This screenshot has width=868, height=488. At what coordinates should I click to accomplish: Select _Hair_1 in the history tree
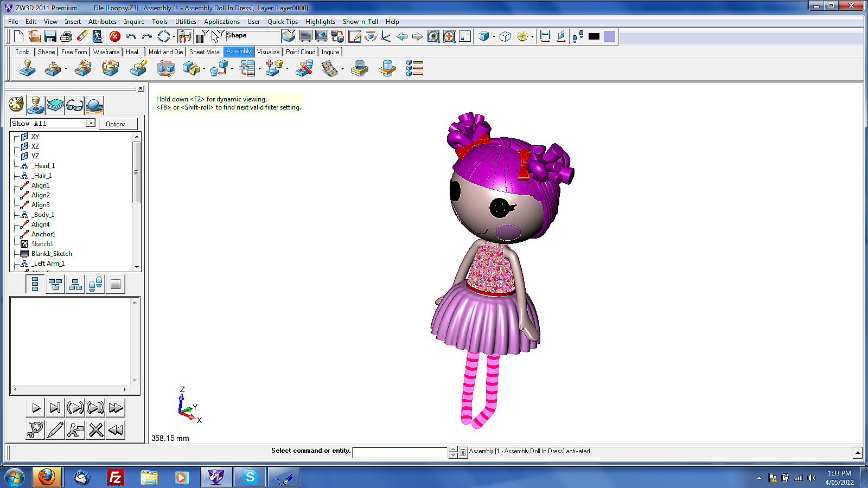point(41,176)
